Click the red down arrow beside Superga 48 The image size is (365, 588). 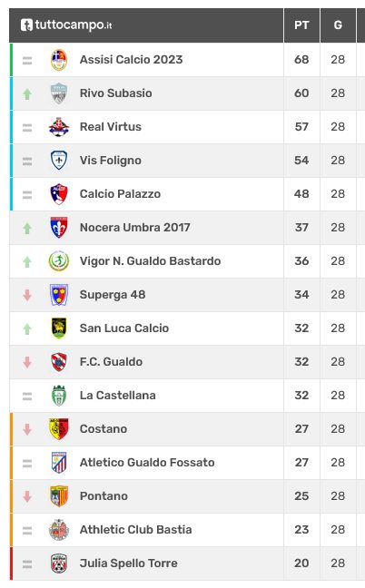[27, 295]
